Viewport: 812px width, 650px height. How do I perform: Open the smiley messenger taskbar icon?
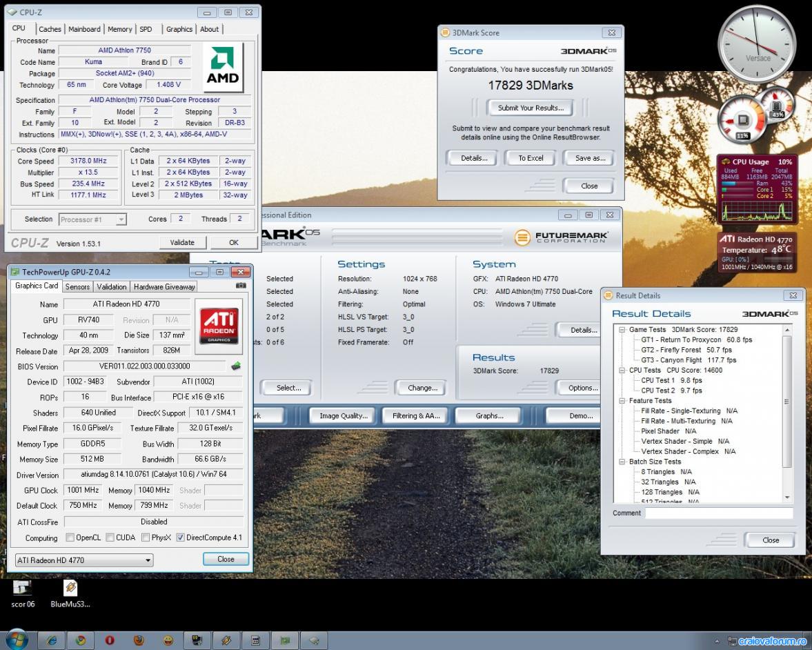pyautogui.click(x=168, y=640)
